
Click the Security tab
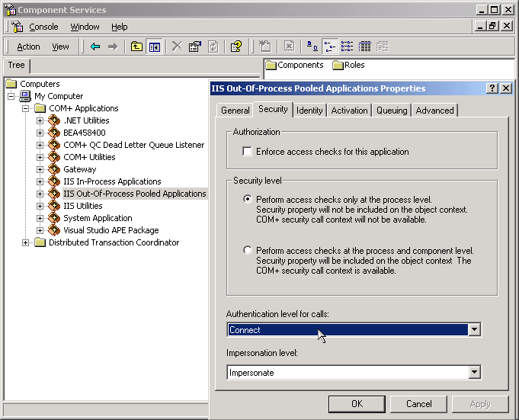tap(273, 109)
